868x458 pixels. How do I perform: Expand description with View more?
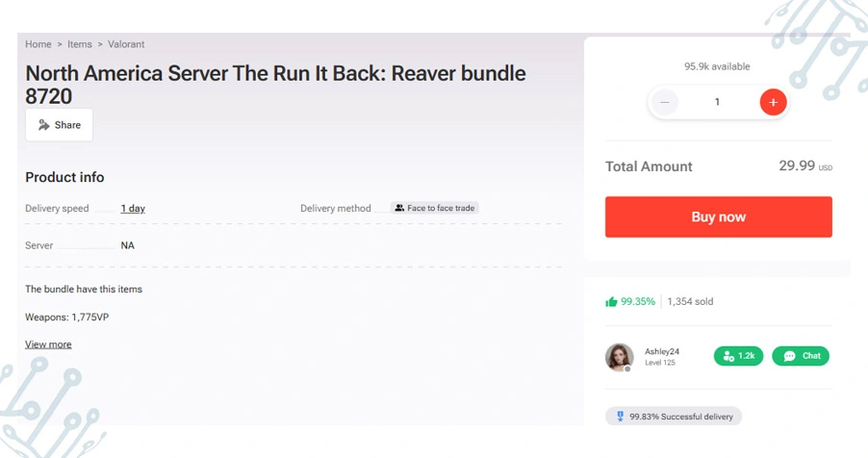[48, 344]
